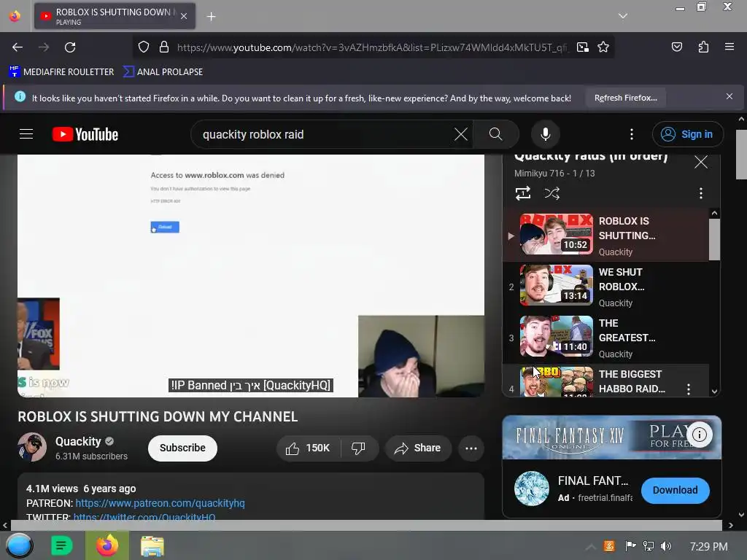Click Download on the Final Fantasy ad
The image size is (747, 560).
(675, 490)
